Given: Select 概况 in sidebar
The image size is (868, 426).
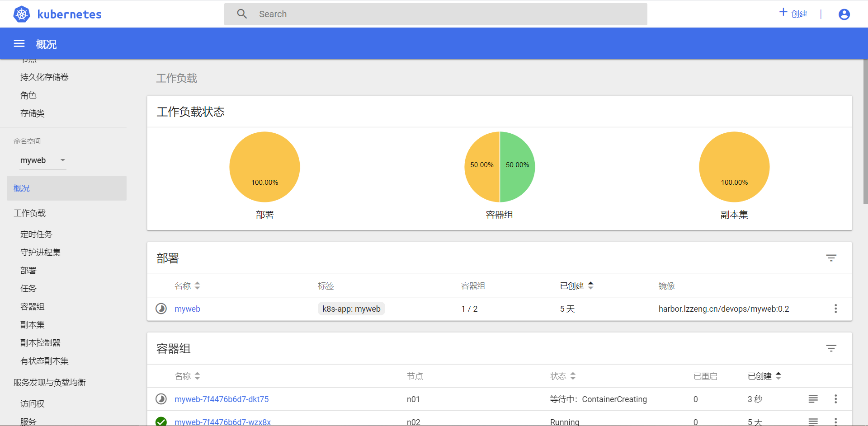Looking at the screenshot, I should (66, 188).
